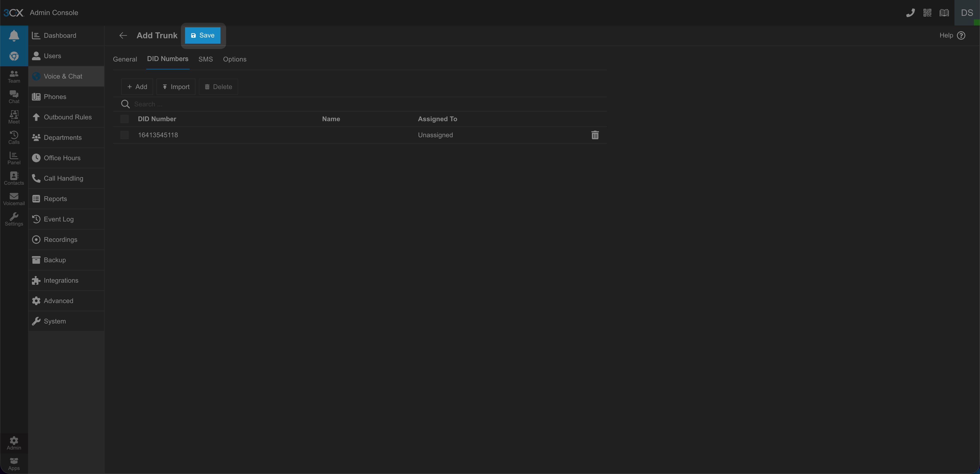Open the dialer phone icon
This screenshot has width=980, height=474.
(x=910, y=13)
